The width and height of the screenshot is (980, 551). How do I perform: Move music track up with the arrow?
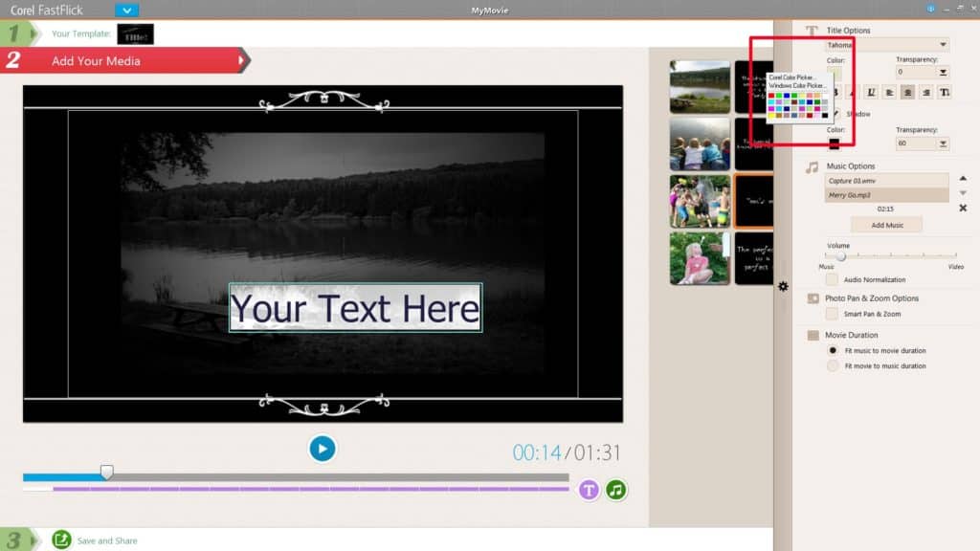[x=963, y=178]
